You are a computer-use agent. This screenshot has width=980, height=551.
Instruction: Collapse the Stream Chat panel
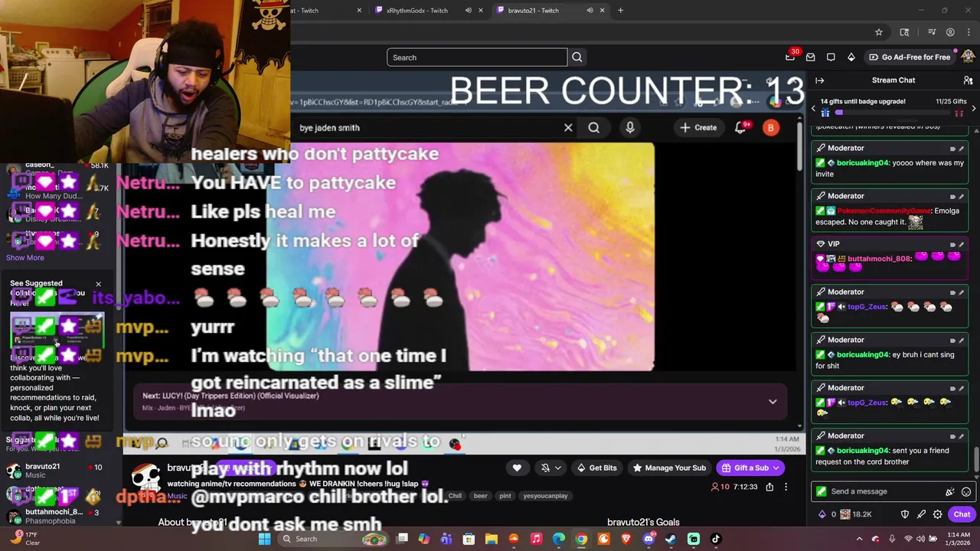pos(819,80)
